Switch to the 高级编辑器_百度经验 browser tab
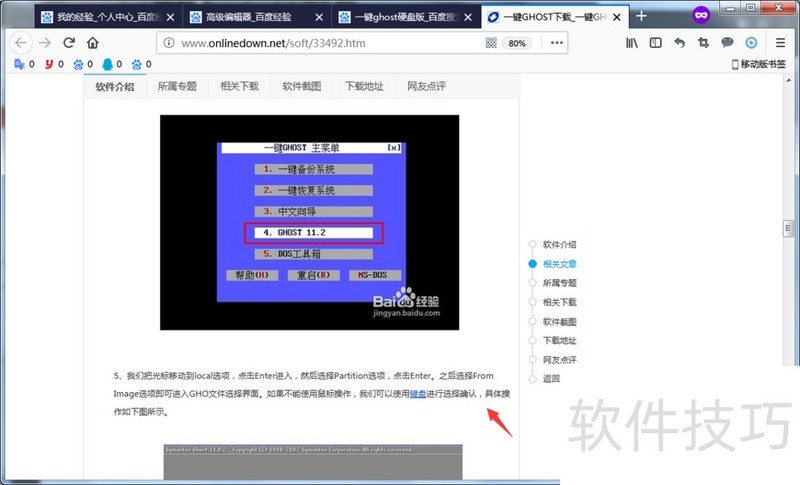The width and height of the screenshot is (800, 485). click(x=254, y=17)
